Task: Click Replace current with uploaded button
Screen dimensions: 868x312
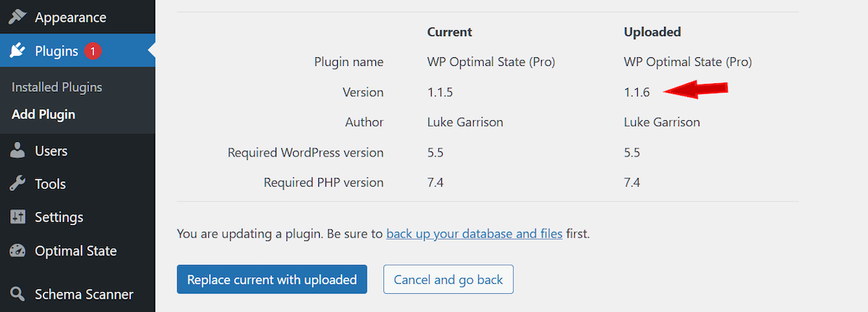Action: click(272, 279)
